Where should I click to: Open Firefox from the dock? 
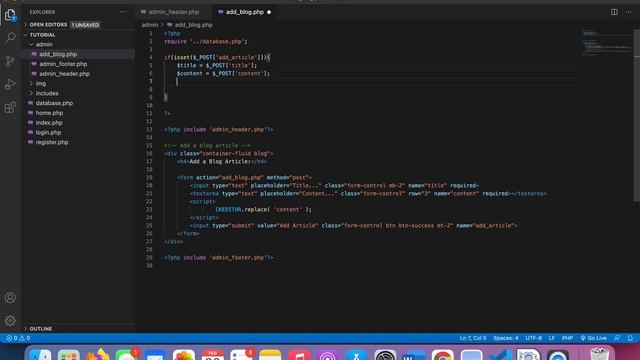tap(98, 354)
